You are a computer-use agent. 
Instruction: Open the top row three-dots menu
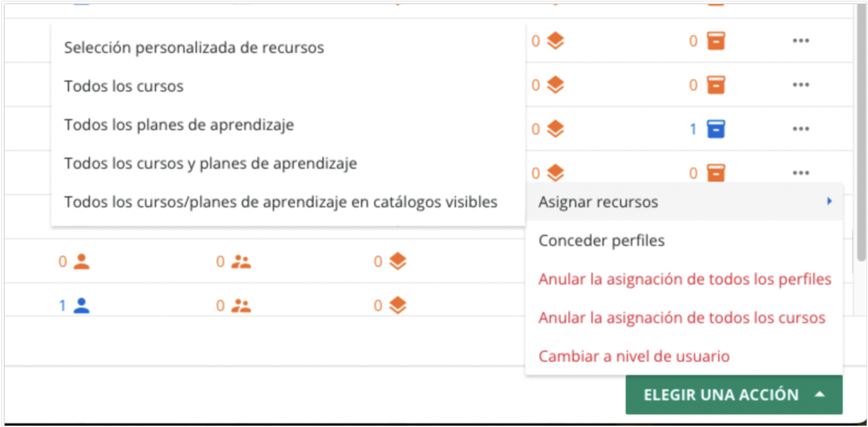coord(801,41)
